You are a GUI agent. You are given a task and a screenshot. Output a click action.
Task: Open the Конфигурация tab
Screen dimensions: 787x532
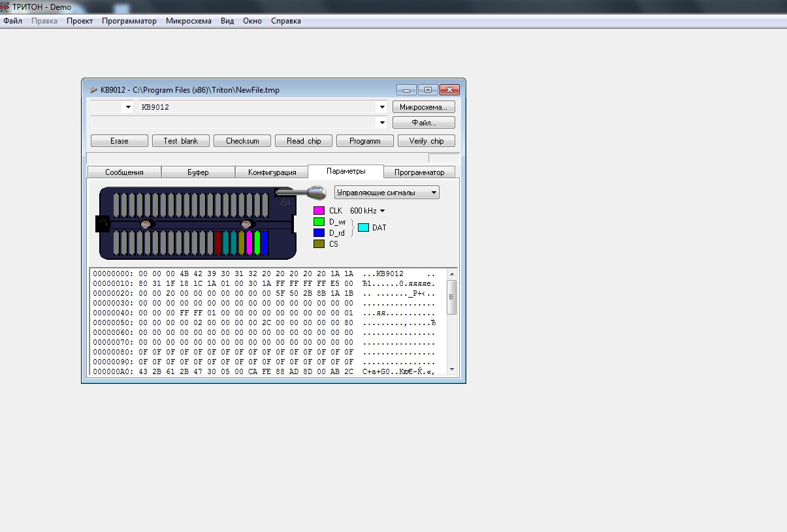tap(272, 172)
